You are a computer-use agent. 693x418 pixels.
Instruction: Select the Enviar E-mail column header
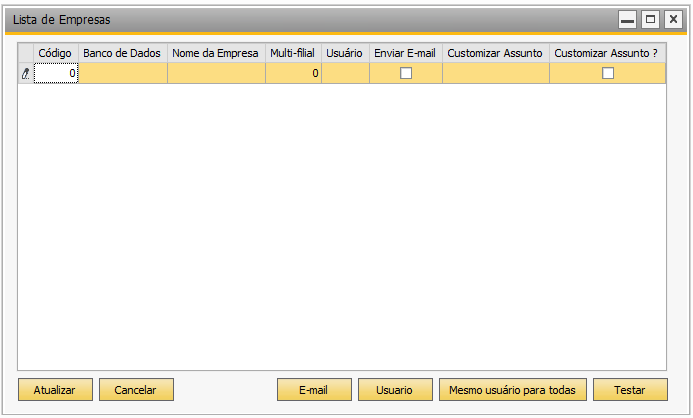tap(406, 53)
